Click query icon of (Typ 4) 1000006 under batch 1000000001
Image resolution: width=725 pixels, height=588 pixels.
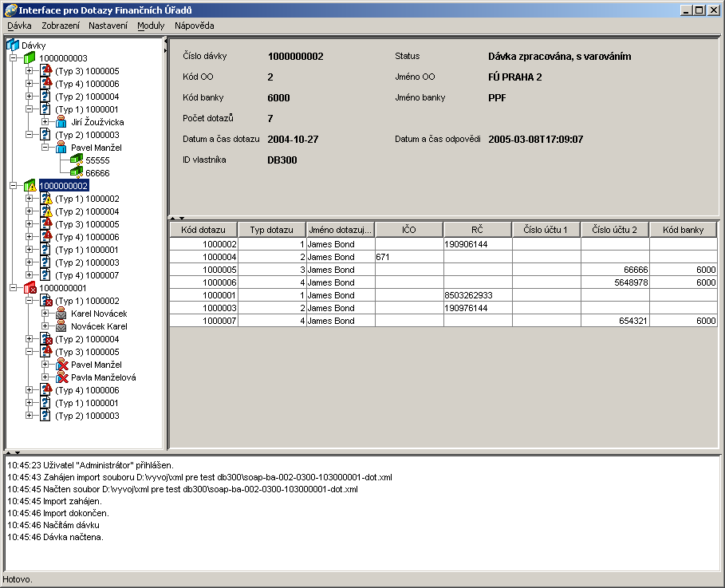tap(45, 390)
